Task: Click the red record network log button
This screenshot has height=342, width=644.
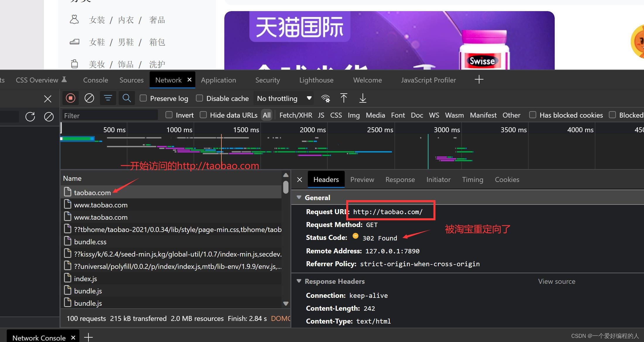Action: 70,98
